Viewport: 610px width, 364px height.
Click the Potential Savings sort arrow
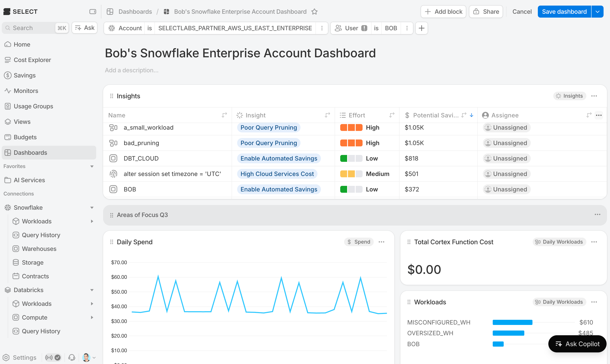click(x=471, y=115)
